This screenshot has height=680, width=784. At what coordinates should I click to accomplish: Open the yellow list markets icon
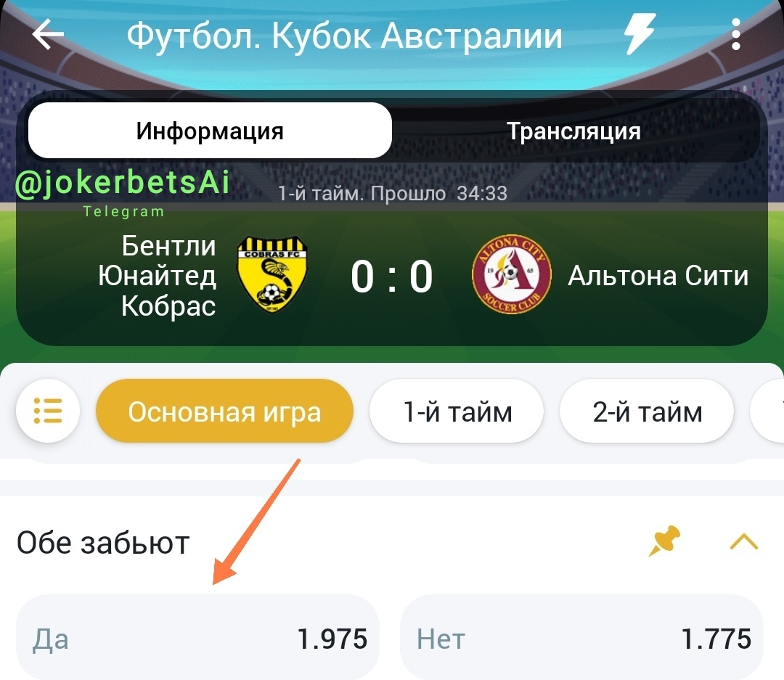(x=48, y=411)
